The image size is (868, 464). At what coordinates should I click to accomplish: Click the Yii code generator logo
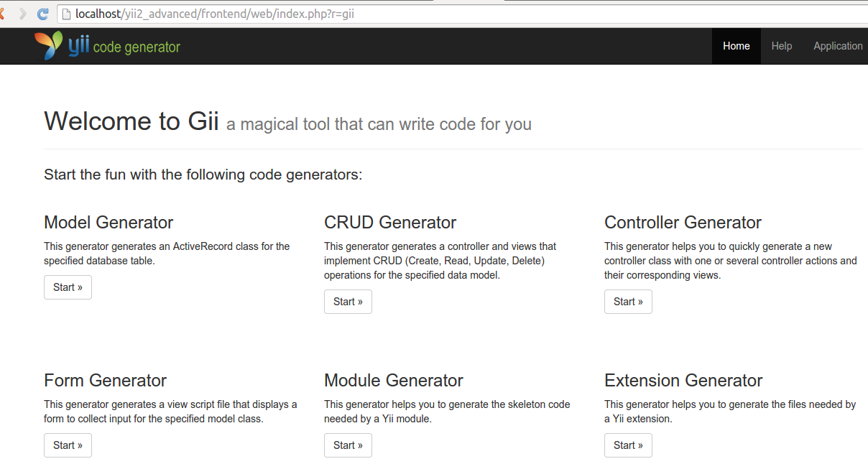coord(107,46)
